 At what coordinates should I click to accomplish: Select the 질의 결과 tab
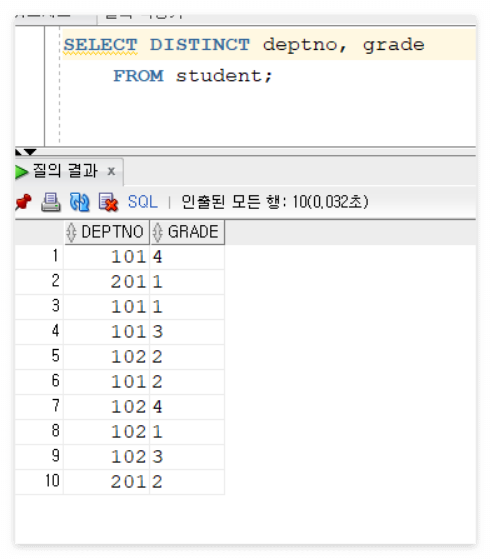[x=65, y=171]
